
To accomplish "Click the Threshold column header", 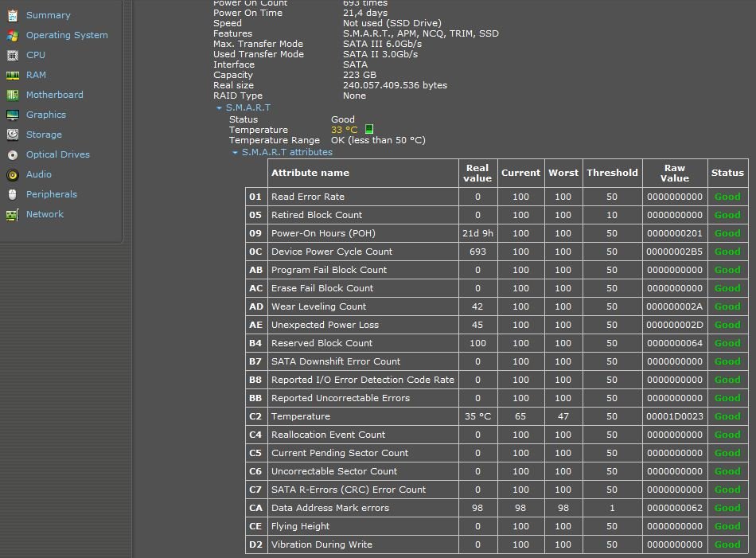I will [x=612, y=173].
